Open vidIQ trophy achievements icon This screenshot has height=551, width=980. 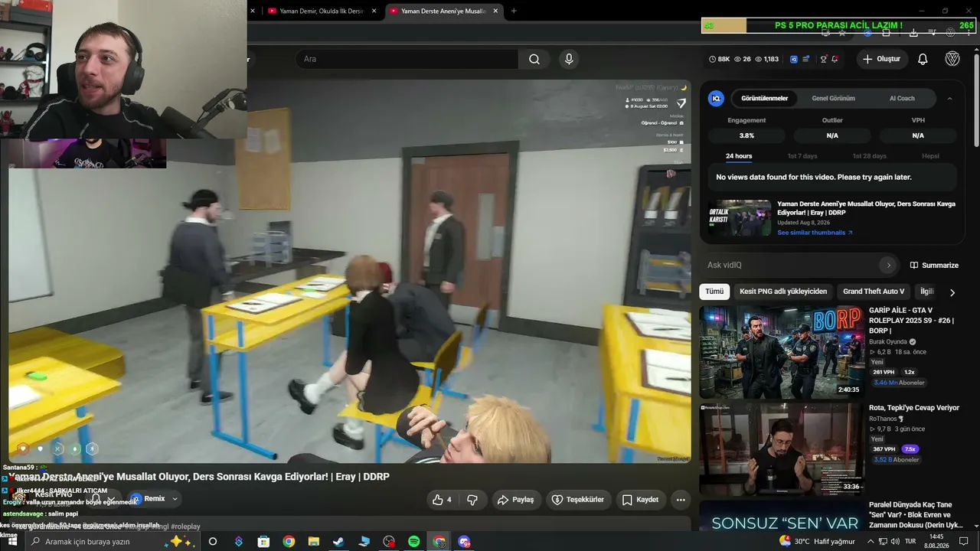tap(823, 59)
